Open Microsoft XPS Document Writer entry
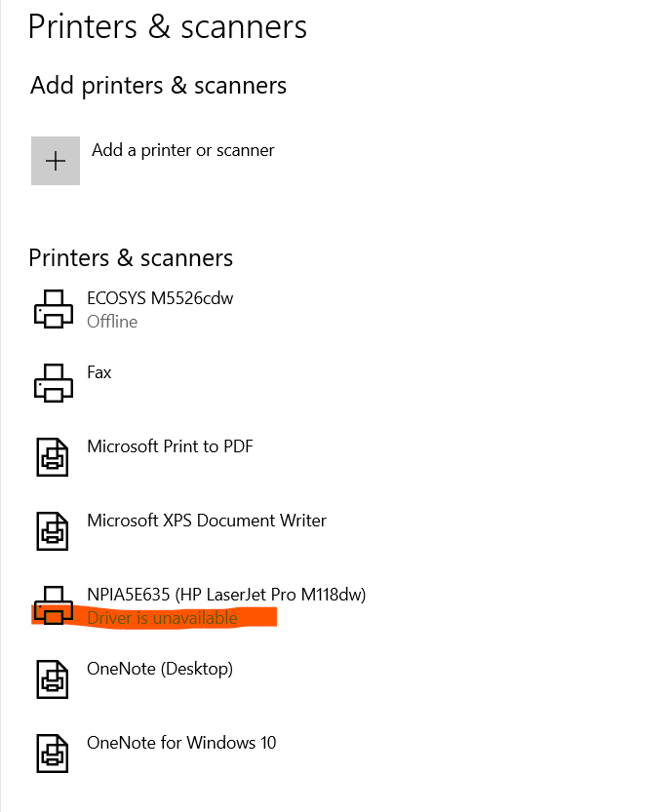The image size is (670, 812). [207, 521]
